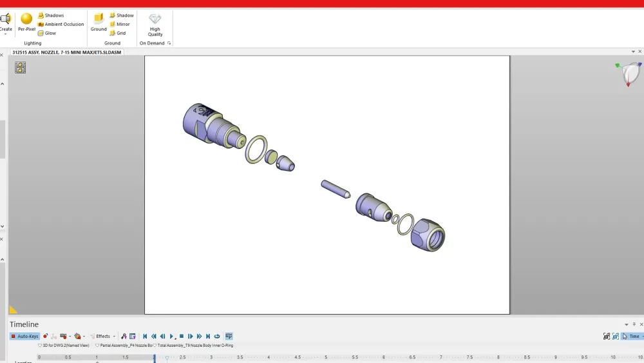This screenshot has width=644, height=363.
Task: Select the 312515 ASSY NOZZLE document tab
Action: point(66,52)
